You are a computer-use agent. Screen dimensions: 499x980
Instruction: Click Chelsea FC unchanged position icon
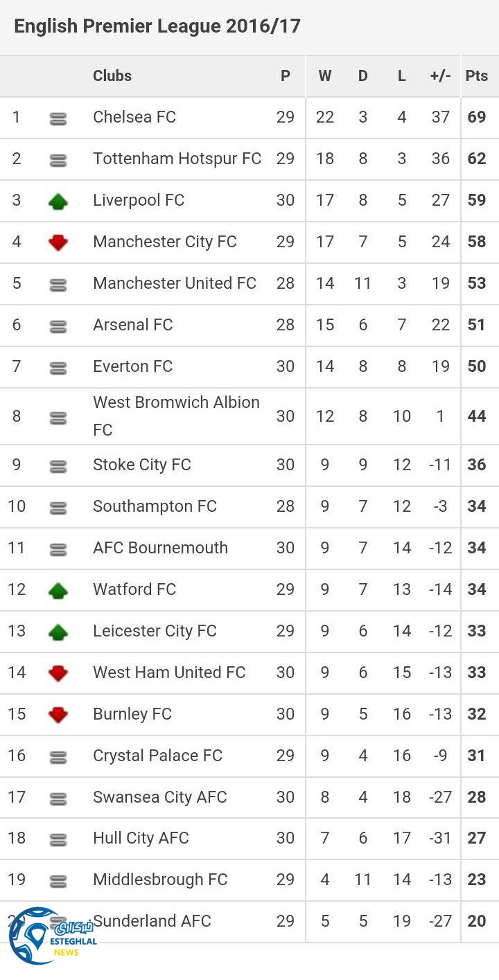58,119
